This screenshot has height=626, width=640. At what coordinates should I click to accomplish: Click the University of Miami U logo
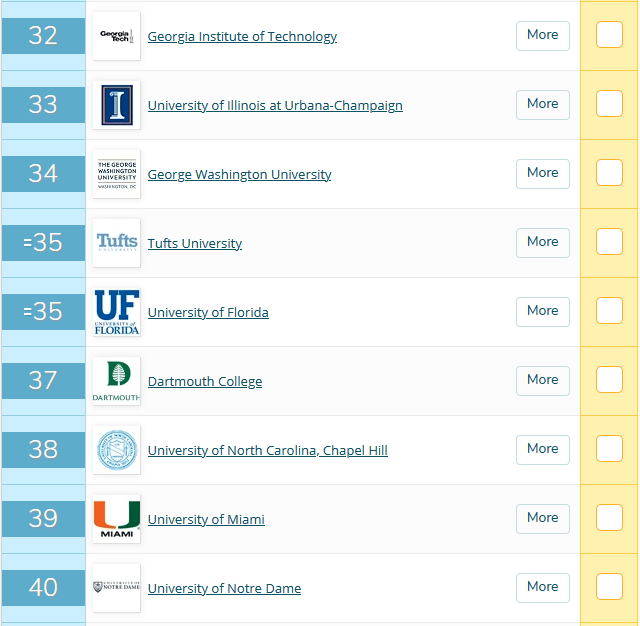click(116, 519)
